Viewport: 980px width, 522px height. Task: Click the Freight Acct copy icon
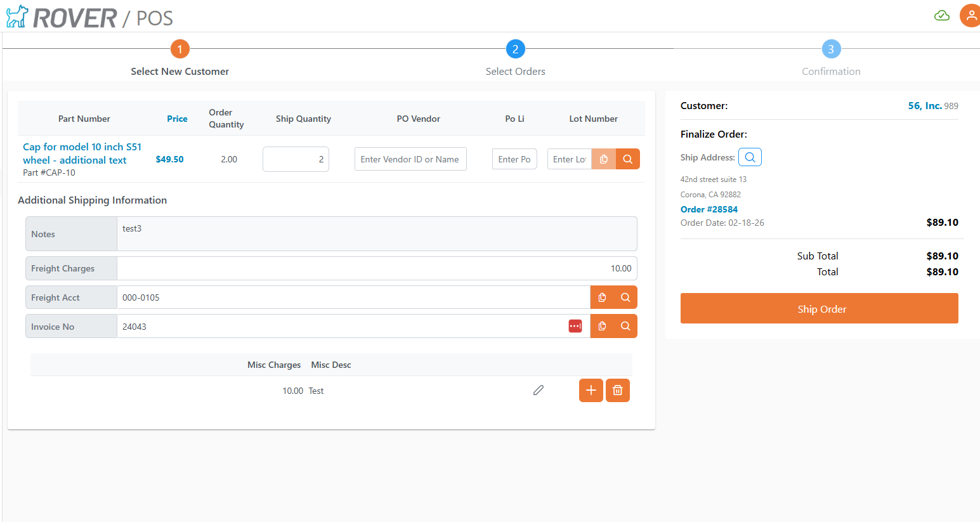(x=602, y=297)
